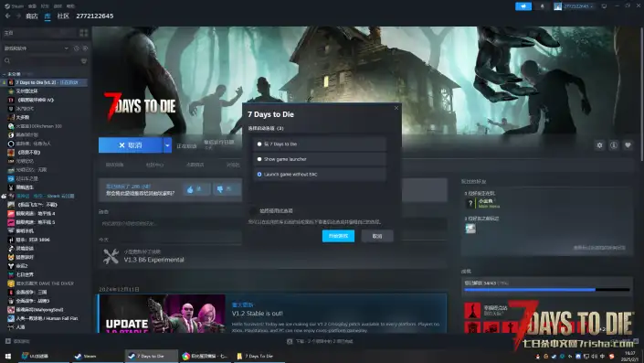Viewport: 644px width, 363px height.
Task: Click the blue start game button in dialog
Action: tap(338, 236)
